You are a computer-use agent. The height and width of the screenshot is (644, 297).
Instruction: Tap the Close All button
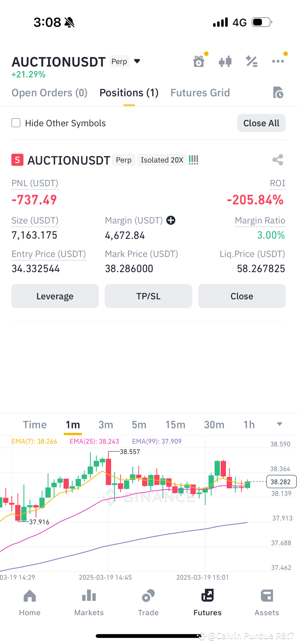click(x=261, y=123)
